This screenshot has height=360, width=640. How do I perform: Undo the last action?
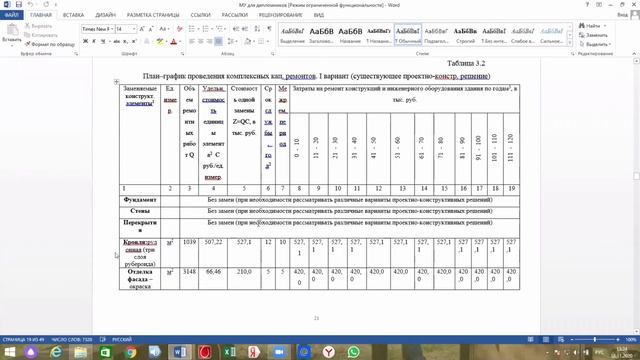[31, 4]
